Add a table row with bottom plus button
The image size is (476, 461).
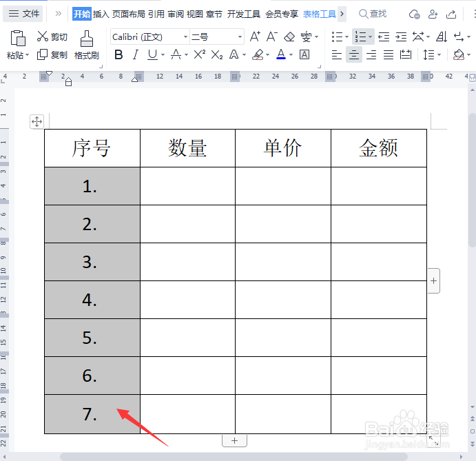tap(234, 440)
